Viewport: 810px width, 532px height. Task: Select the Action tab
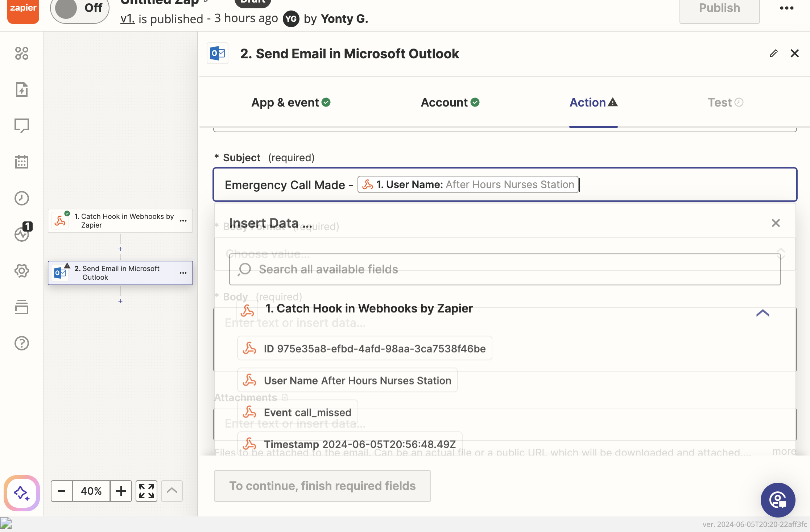[594, 103]
